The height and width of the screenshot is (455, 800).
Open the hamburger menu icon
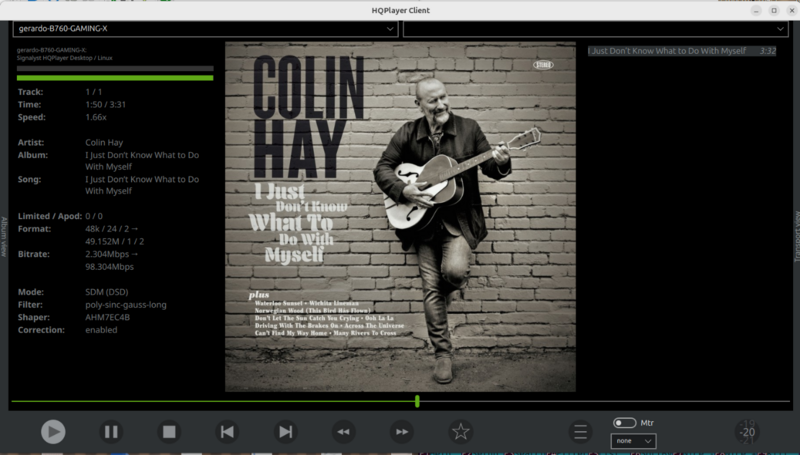[580, 432]
